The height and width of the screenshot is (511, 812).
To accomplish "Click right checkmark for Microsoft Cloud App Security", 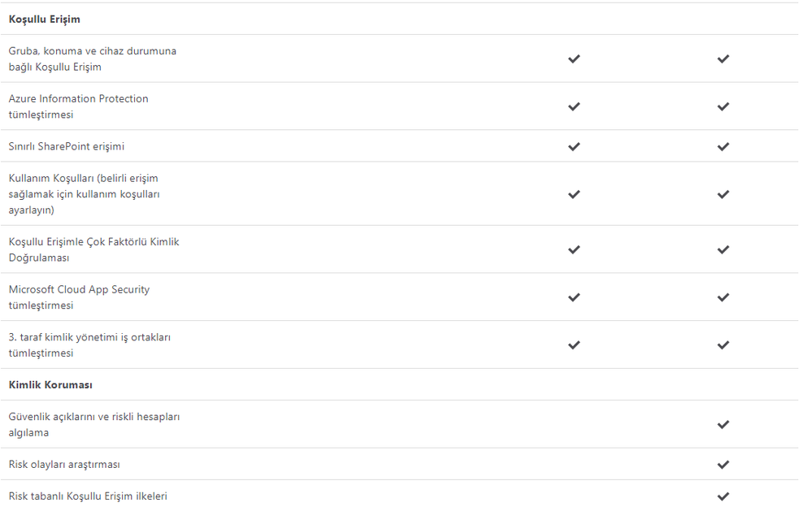I will pos(723,297).
